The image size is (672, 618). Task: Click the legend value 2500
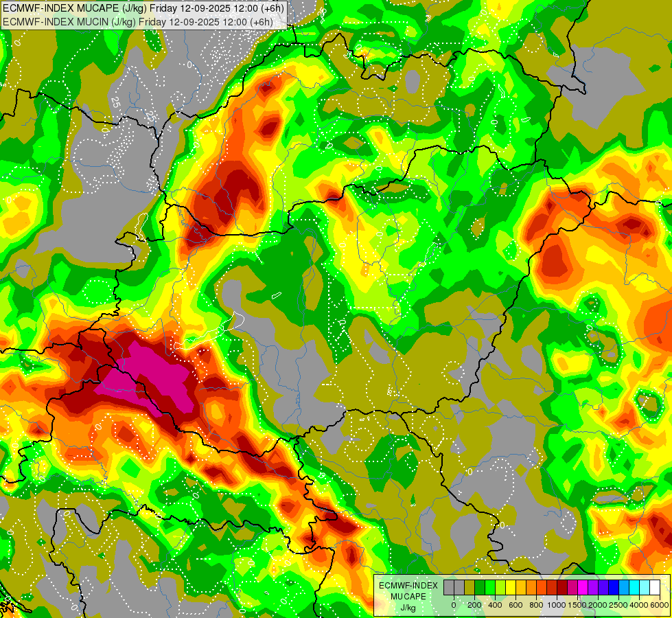pyautogui.click(x=618, y=605)
